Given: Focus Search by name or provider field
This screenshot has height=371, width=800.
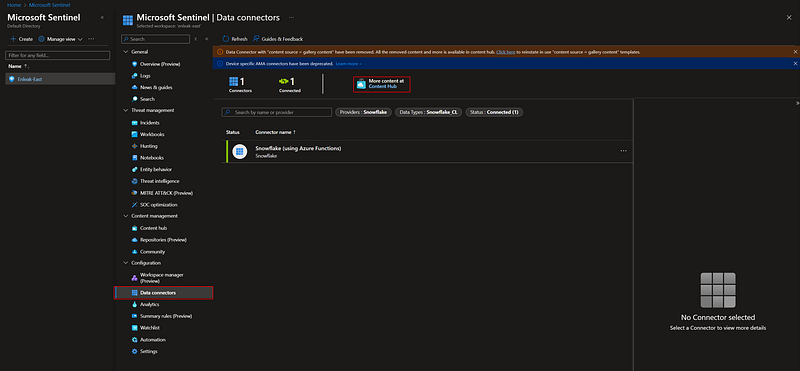Looking at the screenshot, I should 277,112.
